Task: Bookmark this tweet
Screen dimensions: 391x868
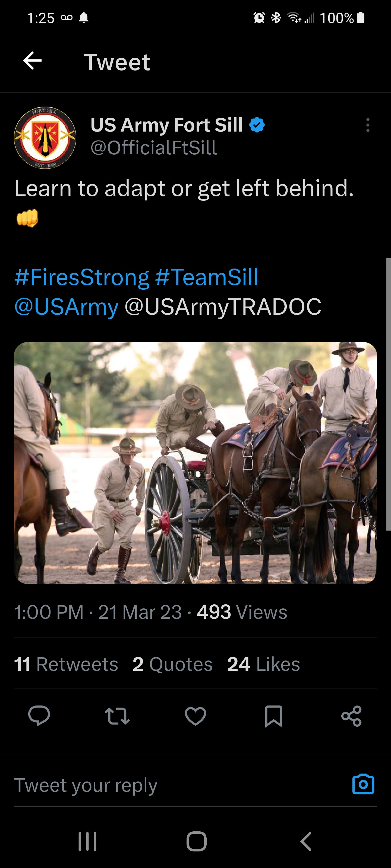Action: point(274,716)
